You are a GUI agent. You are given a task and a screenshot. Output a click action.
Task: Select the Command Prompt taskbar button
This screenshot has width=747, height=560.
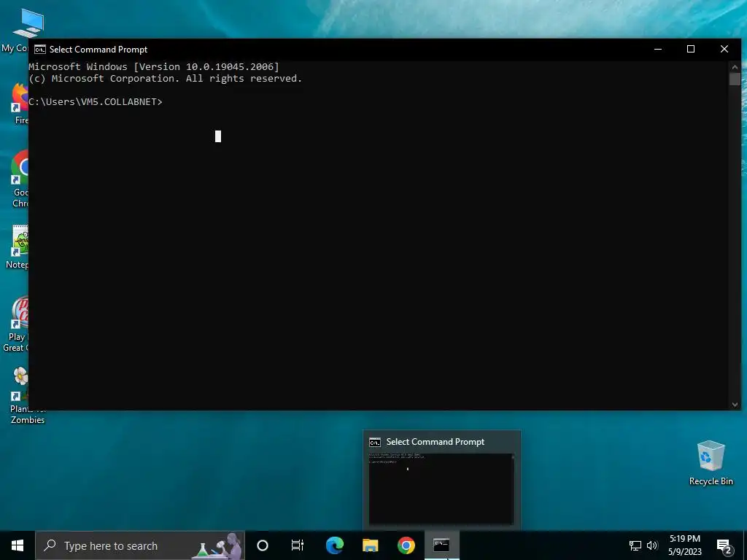[x=441, y=545]
